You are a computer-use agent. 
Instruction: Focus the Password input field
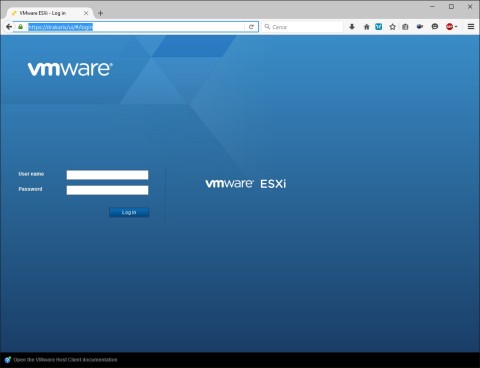(x=107, y=190)
